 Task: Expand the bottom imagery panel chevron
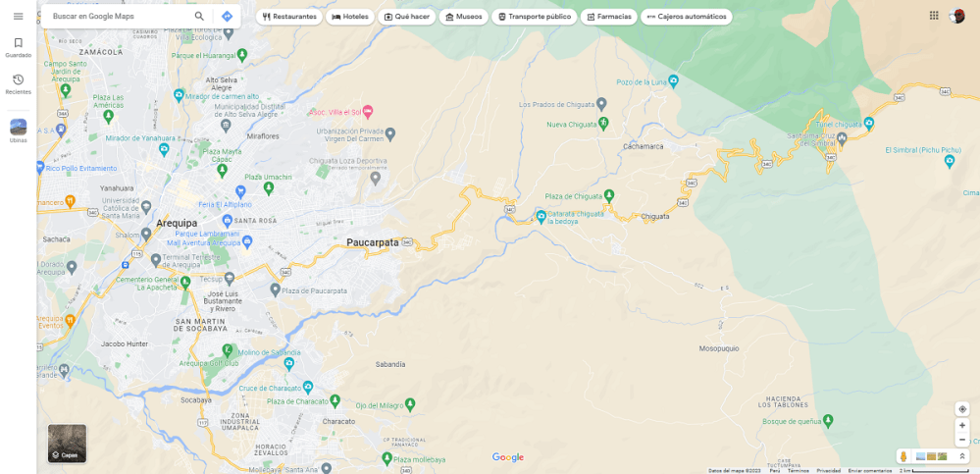tap(962, 456)
